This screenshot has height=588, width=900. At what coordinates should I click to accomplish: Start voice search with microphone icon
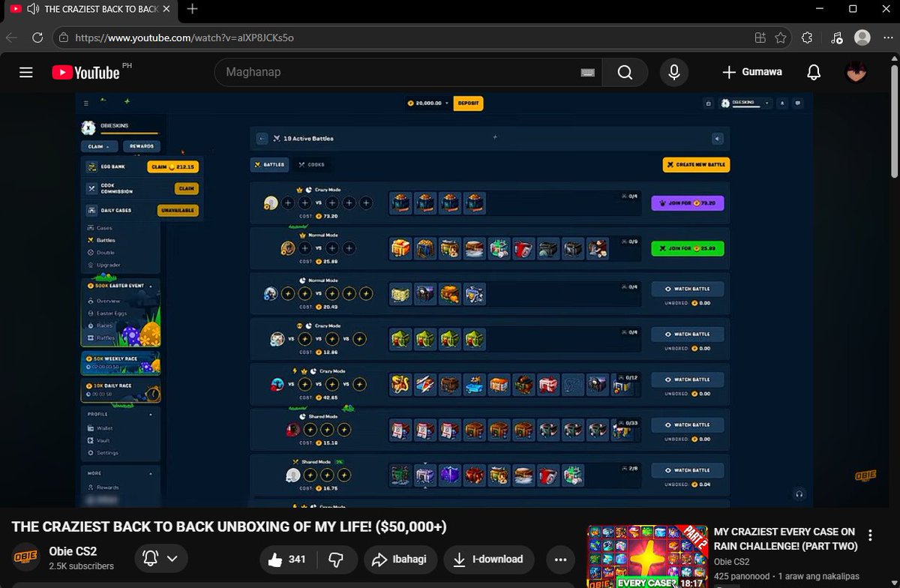click(674, 72)
